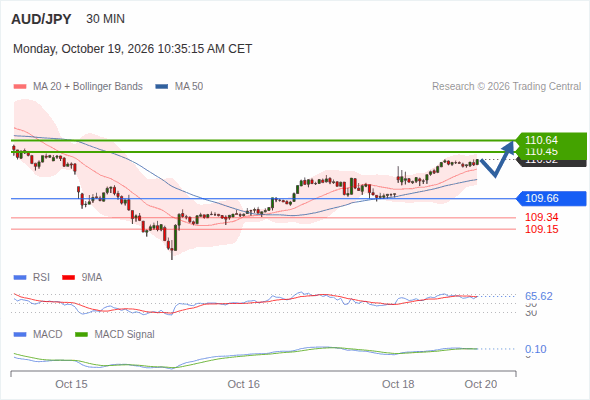The image size is (590, 400).
Task: Click the Oct 15 axis date label
Action: point(71,384)
